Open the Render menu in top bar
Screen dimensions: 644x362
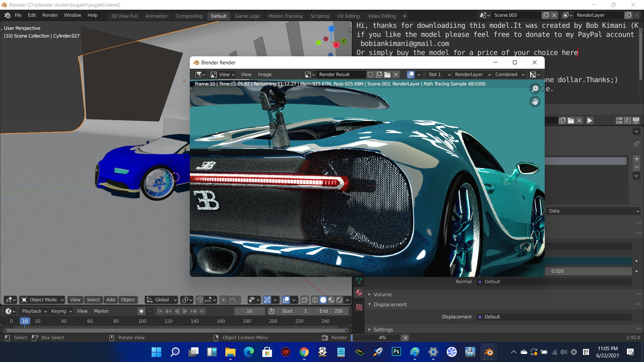tap(50, 15)
